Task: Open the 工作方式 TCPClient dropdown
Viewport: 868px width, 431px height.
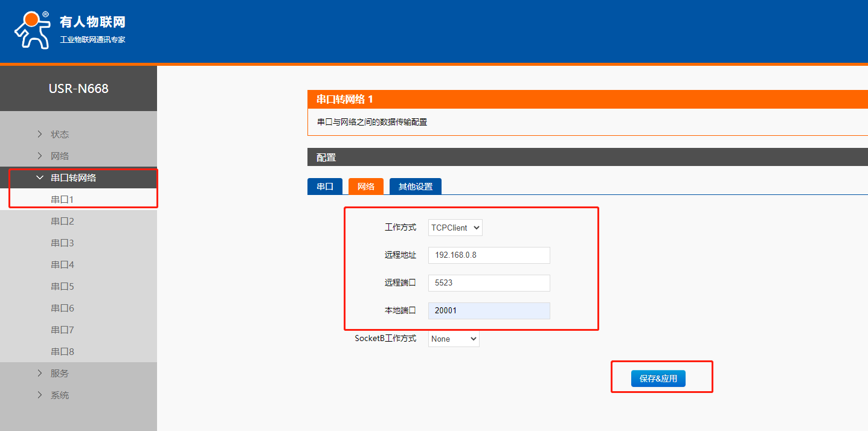Action: [x=455, y=228]
